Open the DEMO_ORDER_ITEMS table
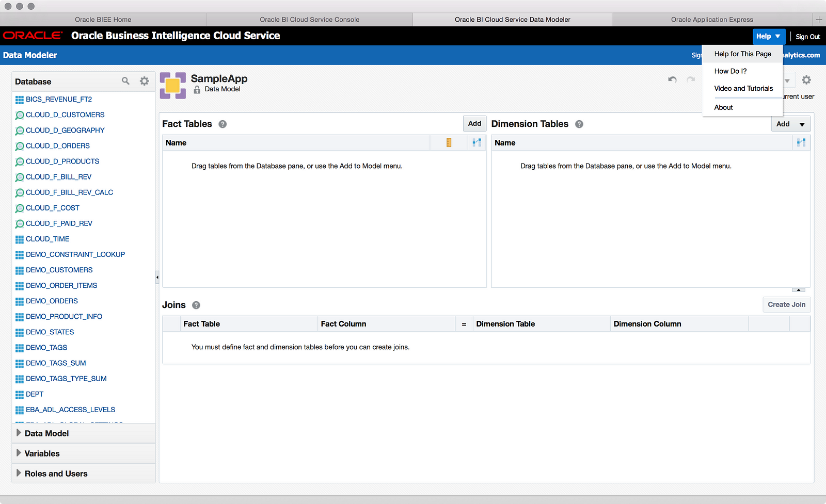826x504 pixels. tap(61, 285)
